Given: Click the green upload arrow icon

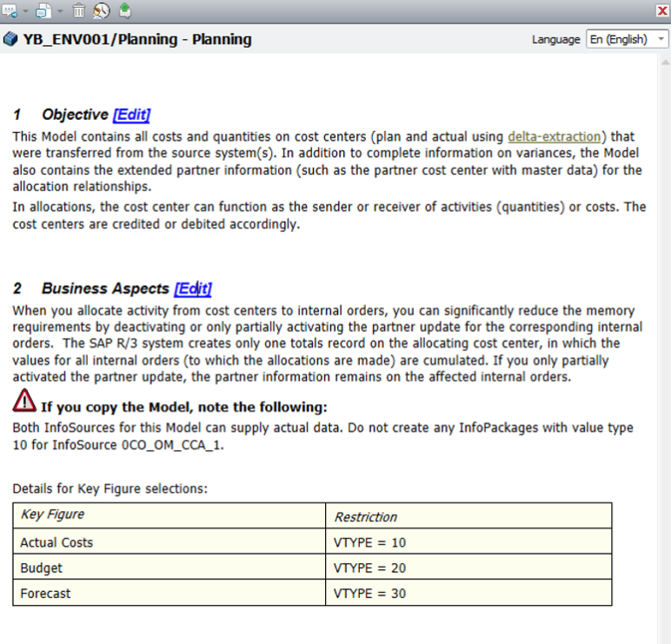Looking at the screenshot, I should point(124,10).
